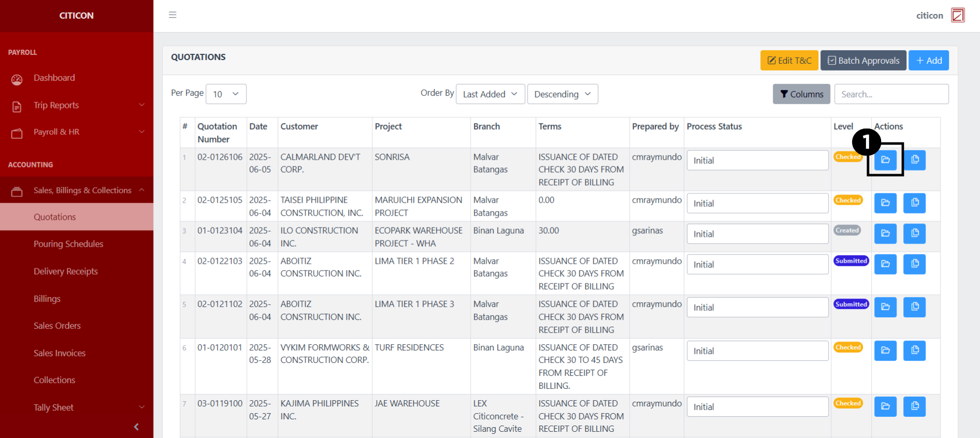Go to Pouring Schedules page

click(68, 244)
